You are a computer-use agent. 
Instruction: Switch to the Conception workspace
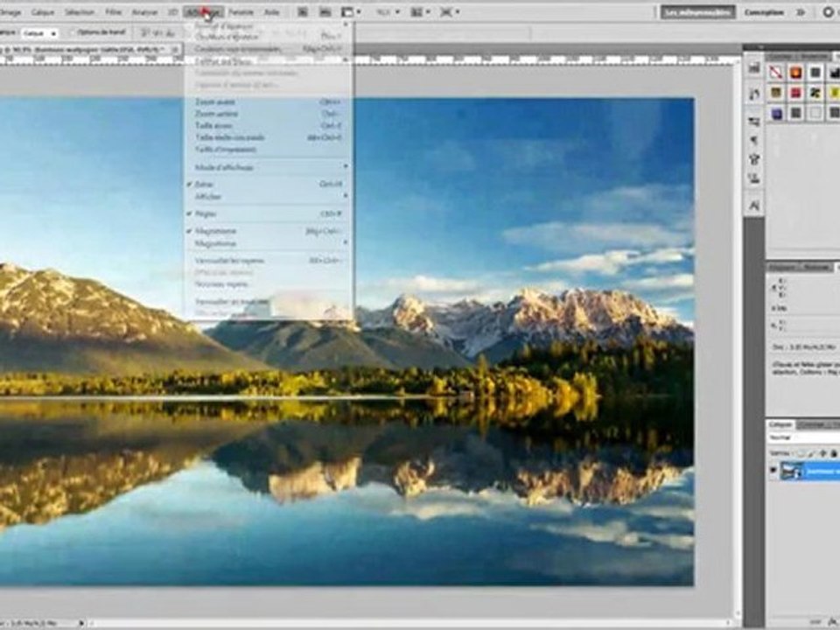pyautogui.click(x=764, y=11)
